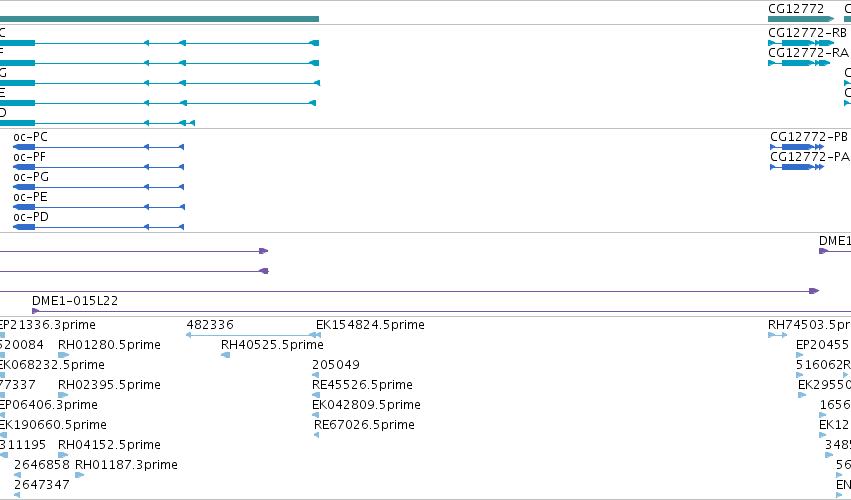Click the RH74503.5prime arrow glyph
Viewport: 851px width, 500px height.
(777, 335)
